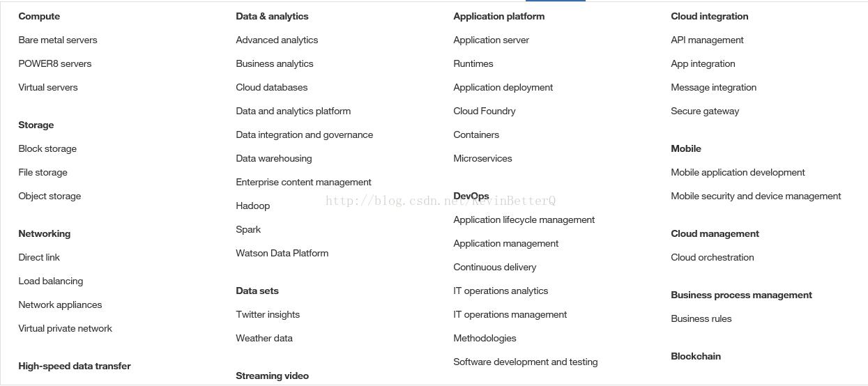Viewport: 868px width, 386px height.
Task: Open Application lifecycle management
Action: pyautogui.click(x=524, y=219)
